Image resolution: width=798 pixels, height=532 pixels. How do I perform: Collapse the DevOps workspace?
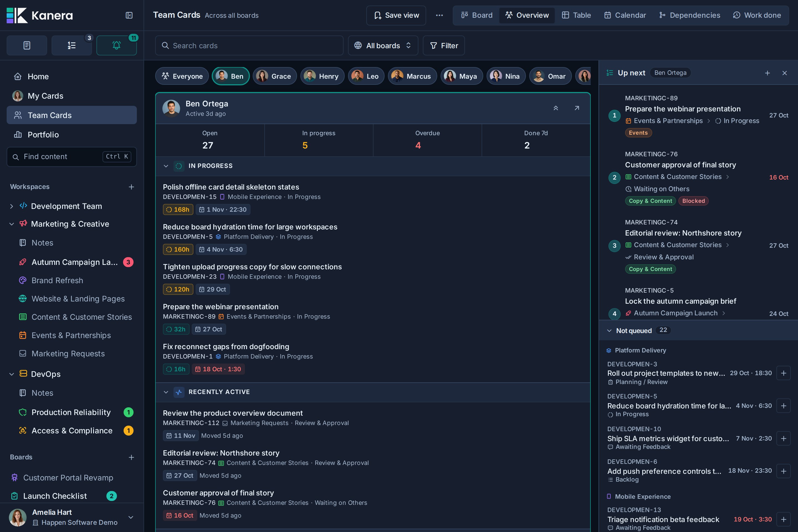pyautogui.click(x=12, y=374)
